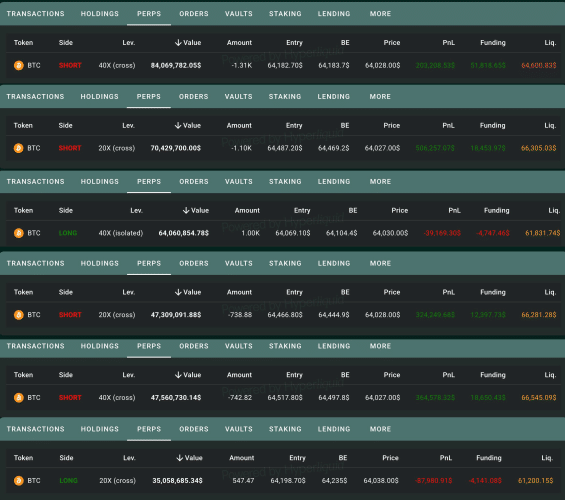Open VAULTS tab above the 35,058,685.34$ position
Viewport: 565px width, 500px height.
pyautogui.click(x=239, y=429)
